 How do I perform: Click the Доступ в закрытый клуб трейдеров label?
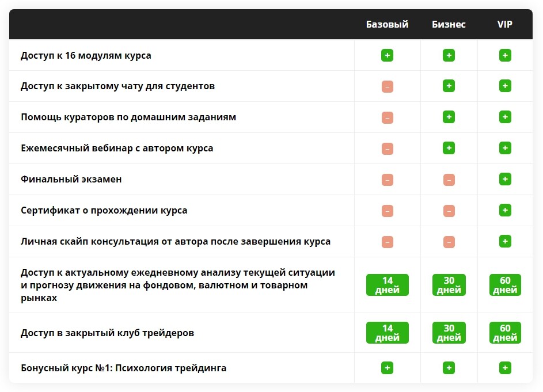coord(107,333)
